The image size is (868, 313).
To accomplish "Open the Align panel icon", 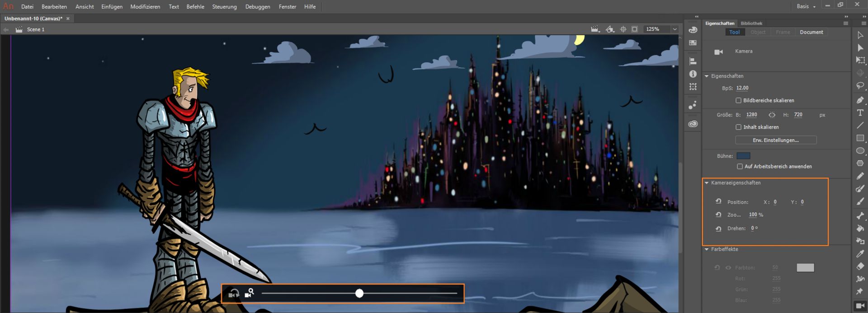I will pos(693,61).
